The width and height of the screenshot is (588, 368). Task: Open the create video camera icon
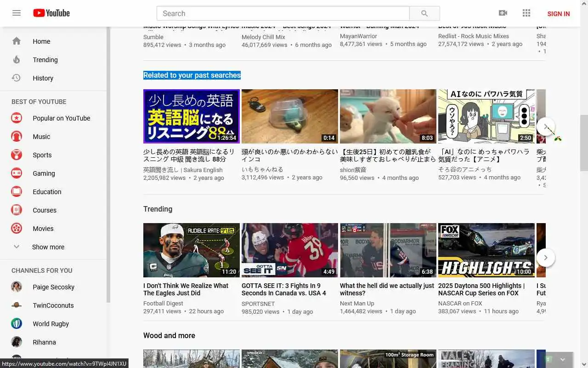(x=503, y=13)
